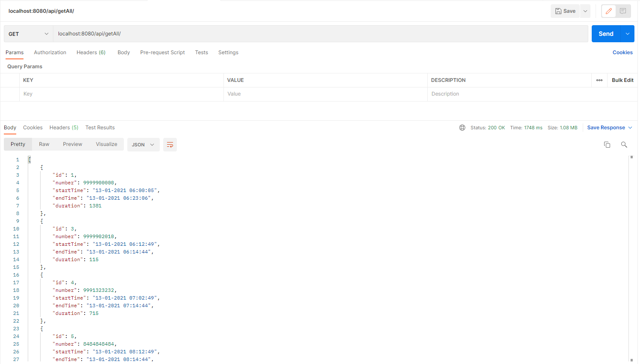Image resolution: width=640 pixels, height=364 pixels.
Task: Switch to Visualize view mode
Action: 106,144
